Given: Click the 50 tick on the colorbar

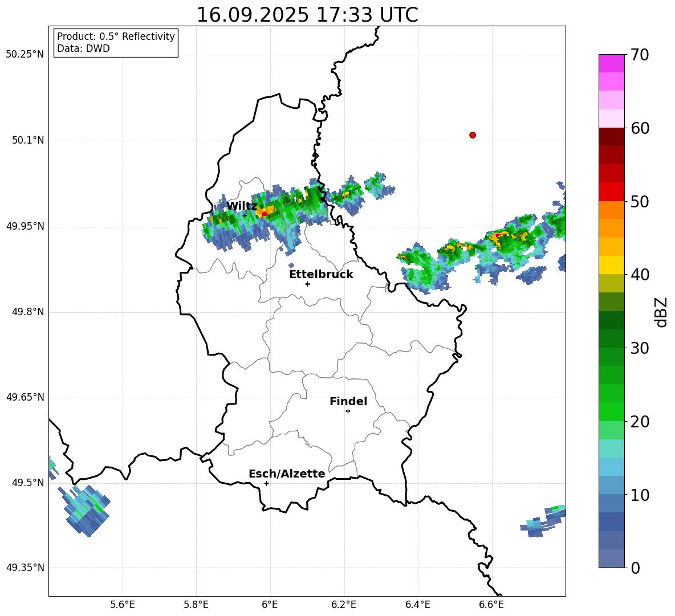Looking at the screenshot, I should (640, 202).
